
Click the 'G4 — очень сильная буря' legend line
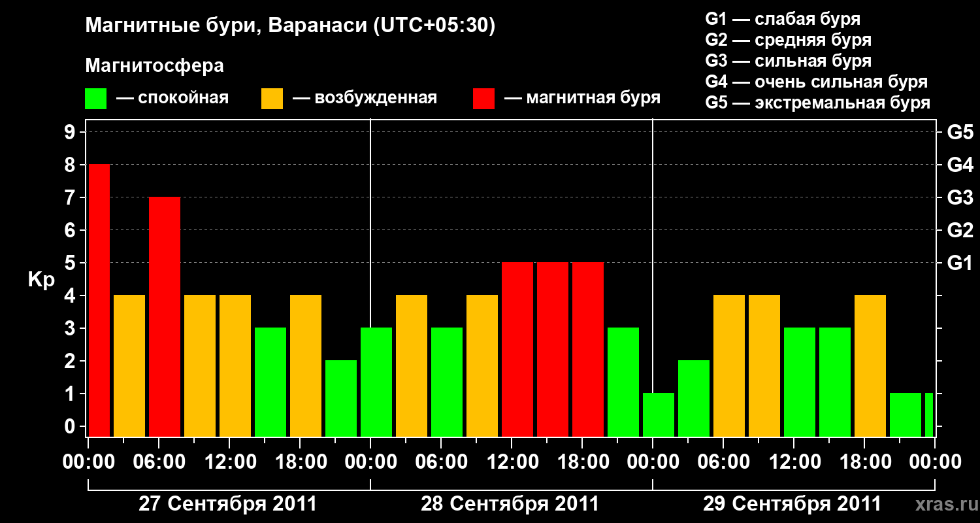coord(817,82)
